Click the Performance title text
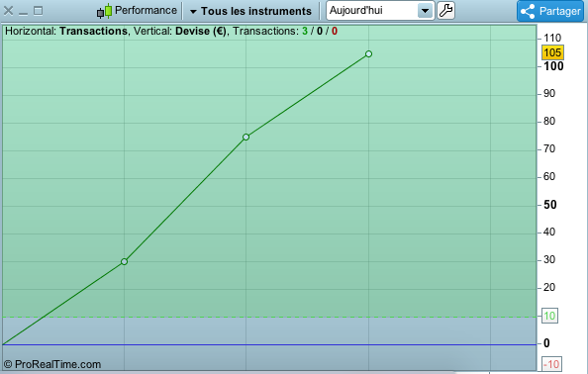 pos(146,10)
